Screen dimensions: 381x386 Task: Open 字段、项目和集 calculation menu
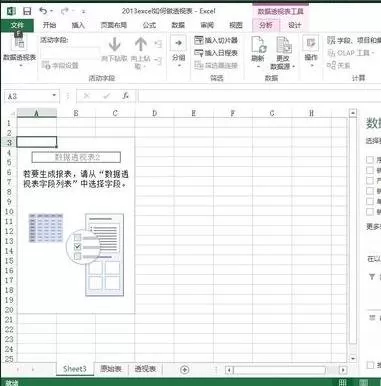click(354, 40)
